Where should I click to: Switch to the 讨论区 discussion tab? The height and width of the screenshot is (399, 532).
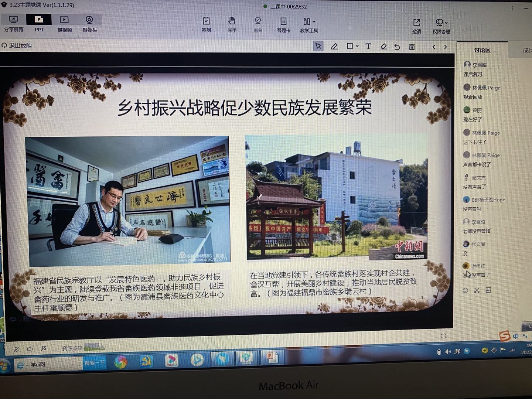(x=482, y=50)
